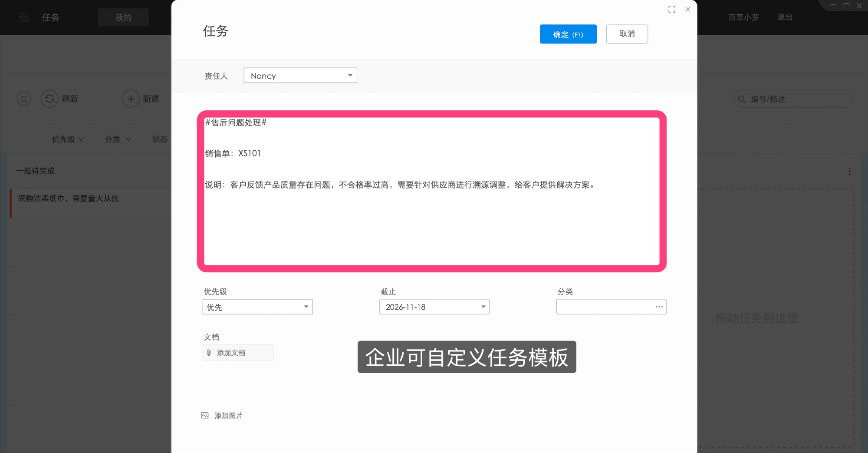Confirm with 确定 (F1) button
The height and width of the screenshot is (453, 868).
(568, 34)
